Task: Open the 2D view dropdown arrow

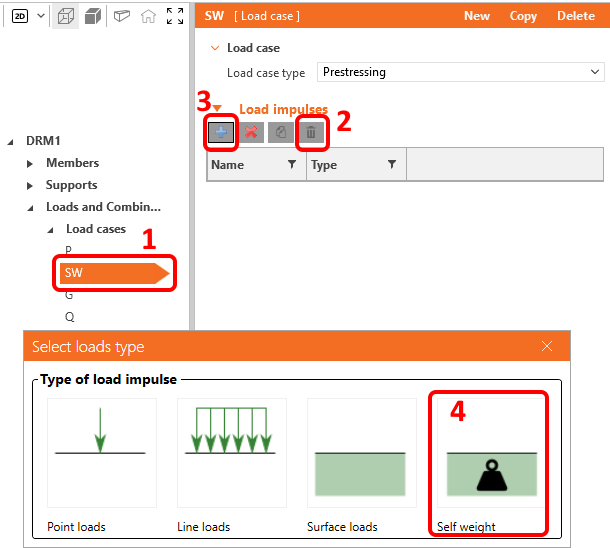Action: [41, 16]
